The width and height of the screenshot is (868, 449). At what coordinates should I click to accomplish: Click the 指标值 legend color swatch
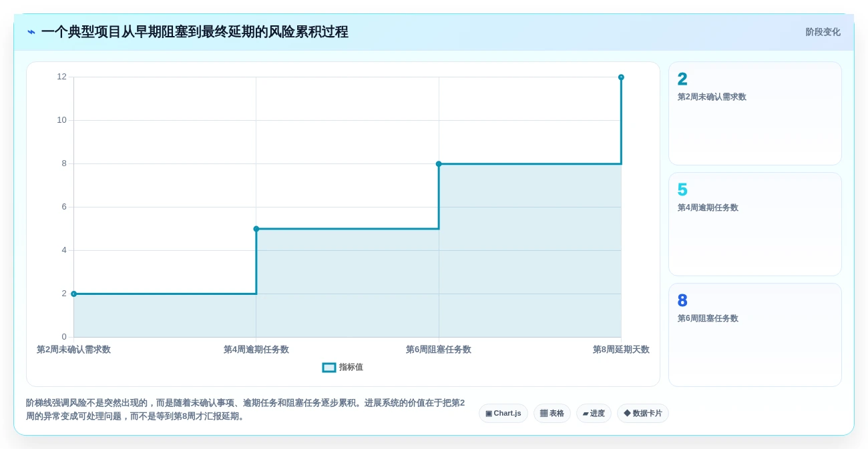[329, 368]
